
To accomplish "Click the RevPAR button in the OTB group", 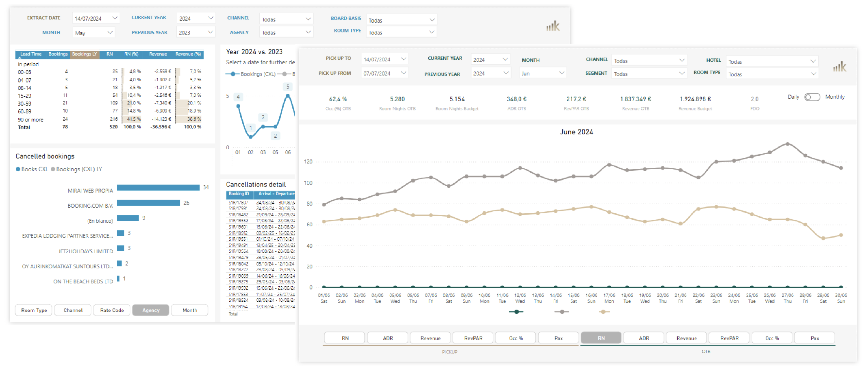I will (x=729, y=338).
